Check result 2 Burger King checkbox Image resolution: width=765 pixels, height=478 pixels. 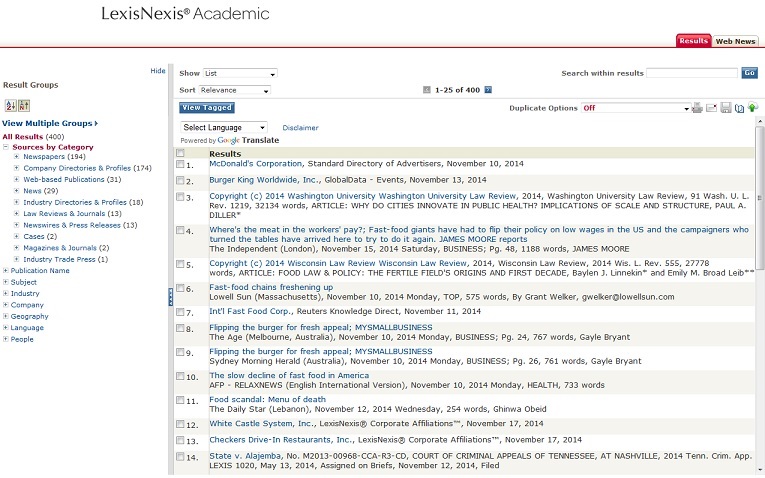click(x=180, y=180)
